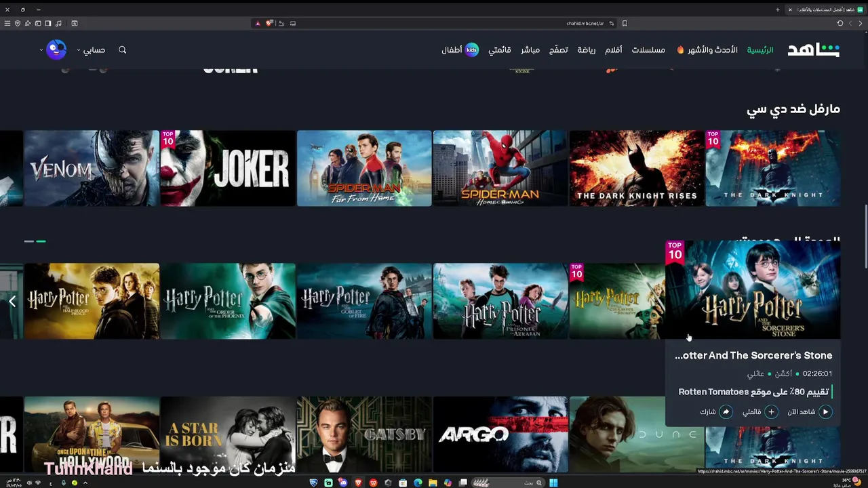Click the browser forward arrow
868x488 pixels.
850,23
